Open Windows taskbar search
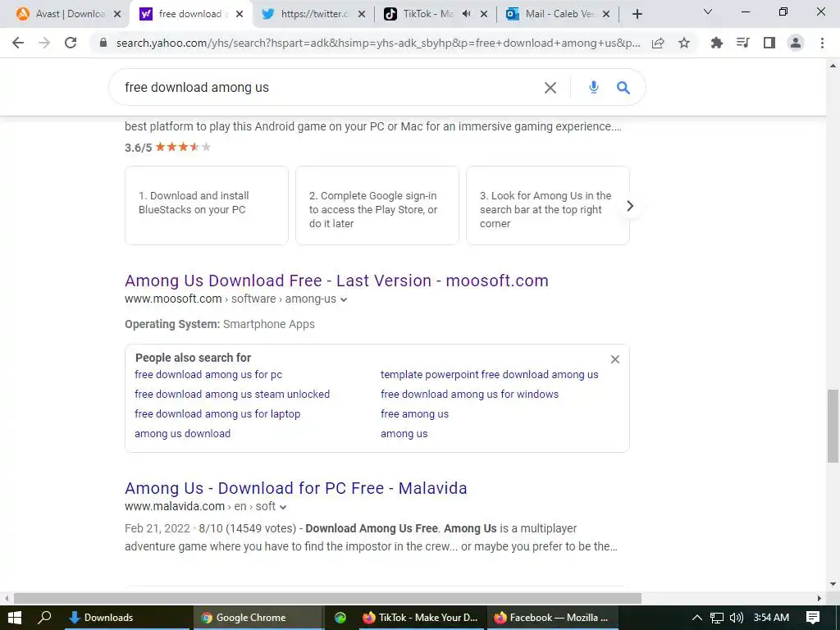Image resolution: width=840 pixels, height=630 pixels. tap(44, 618)
